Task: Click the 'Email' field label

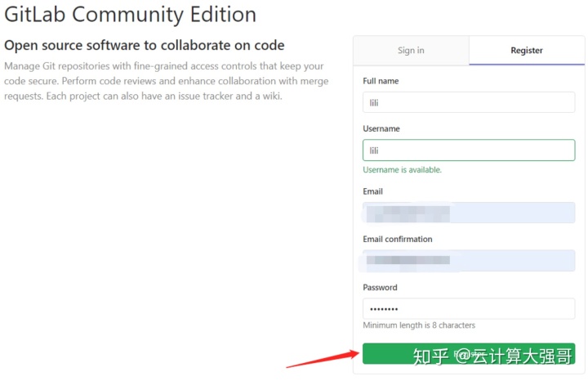Action: coord(372,191)
